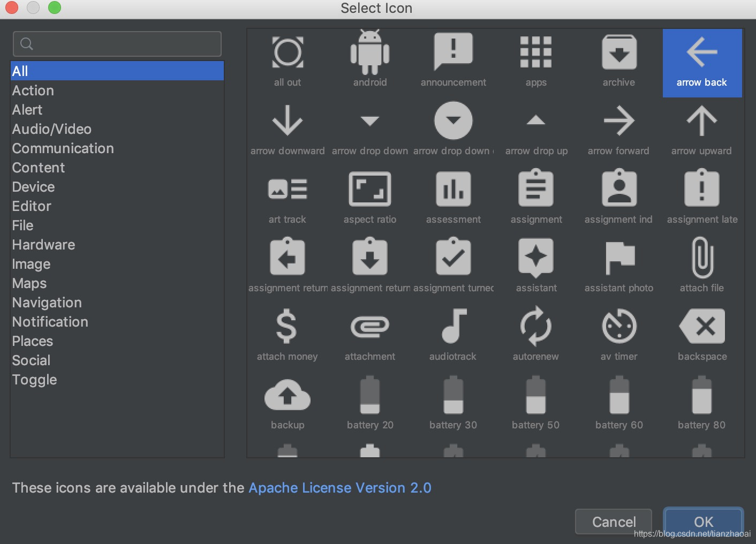Select the assignment clipboard icon
The height and width of the screenshot is (544, 756).
tap(536, 188)
